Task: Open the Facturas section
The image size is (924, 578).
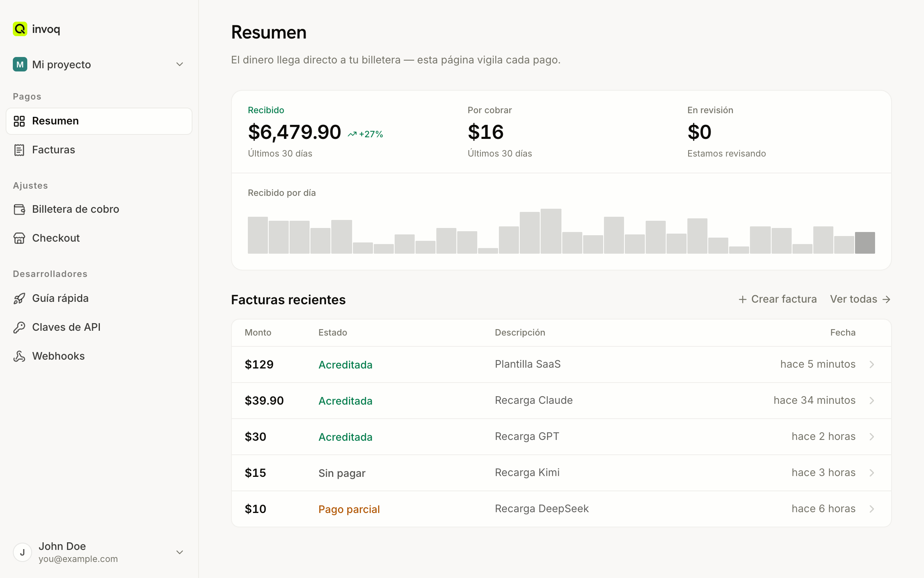Action: [99, 150]
